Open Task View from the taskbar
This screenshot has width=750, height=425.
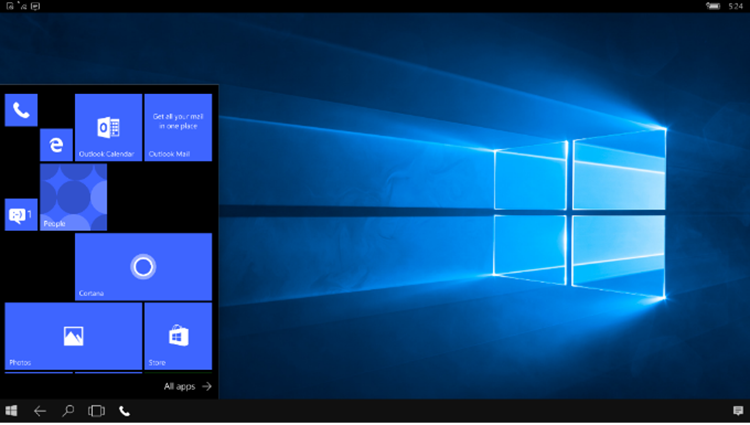(x=96, y=411)
